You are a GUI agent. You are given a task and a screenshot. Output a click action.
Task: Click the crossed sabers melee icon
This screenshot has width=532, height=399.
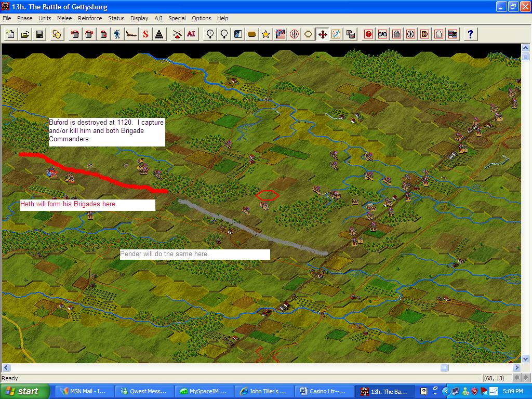(177, 34)
